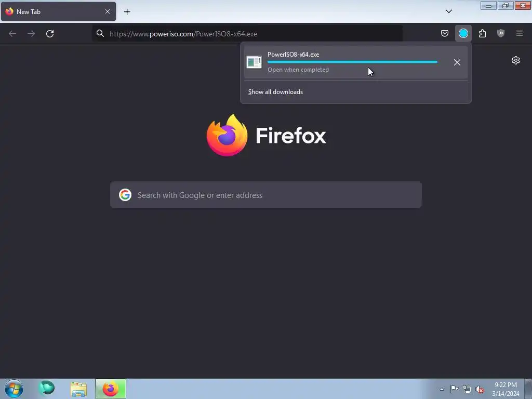Click the Search with Google field
The image size is (532, 399).
[266, 195]
